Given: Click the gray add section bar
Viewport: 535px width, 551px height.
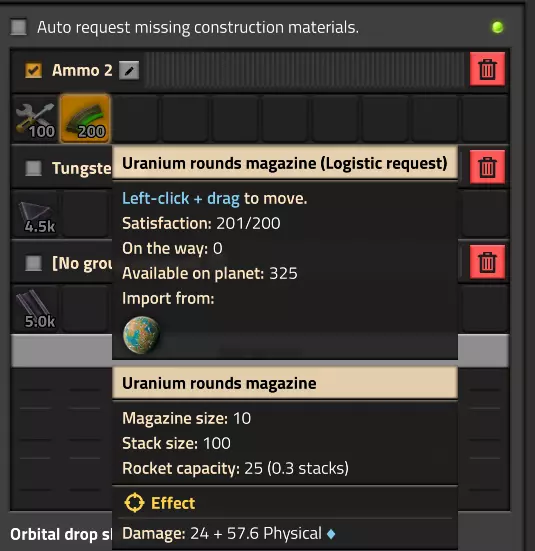Looking at the screenshot, I should coord(260,351).
